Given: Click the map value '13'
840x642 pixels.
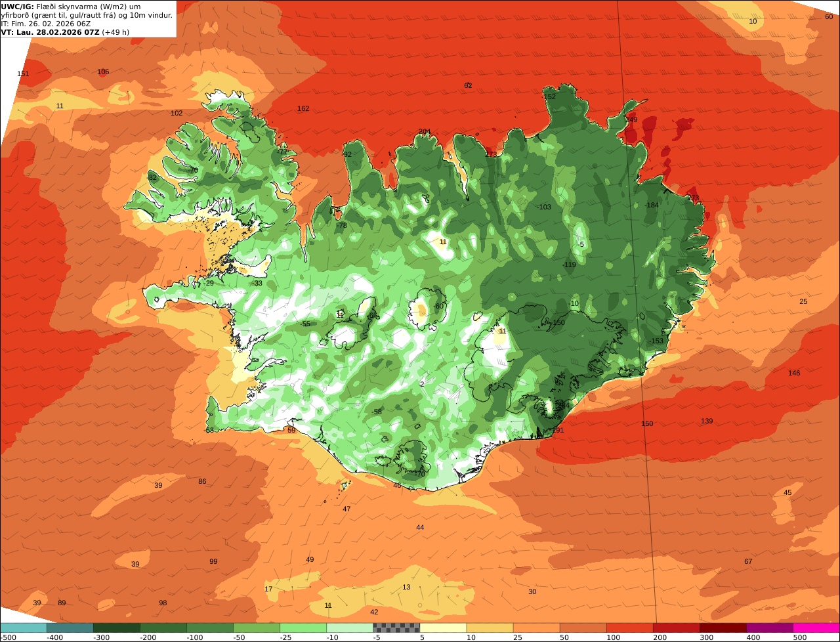Looking at the screenshot, I should (406, 587).
